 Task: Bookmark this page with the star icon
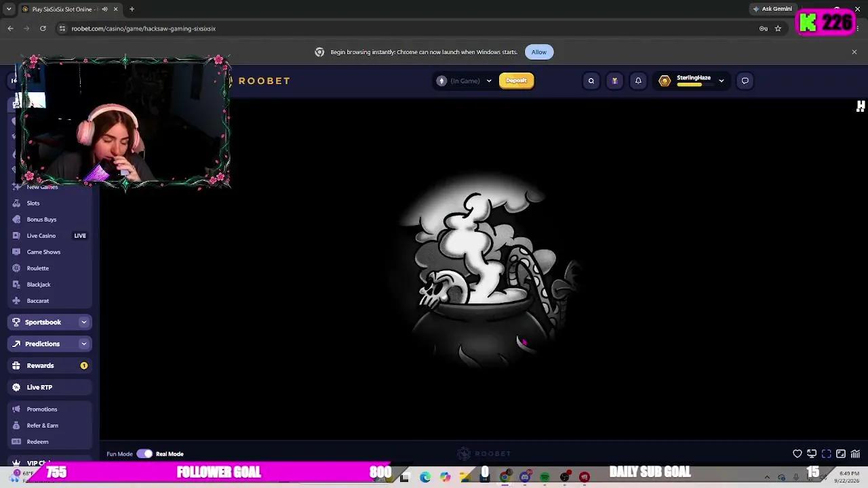[x=778, y=28]
